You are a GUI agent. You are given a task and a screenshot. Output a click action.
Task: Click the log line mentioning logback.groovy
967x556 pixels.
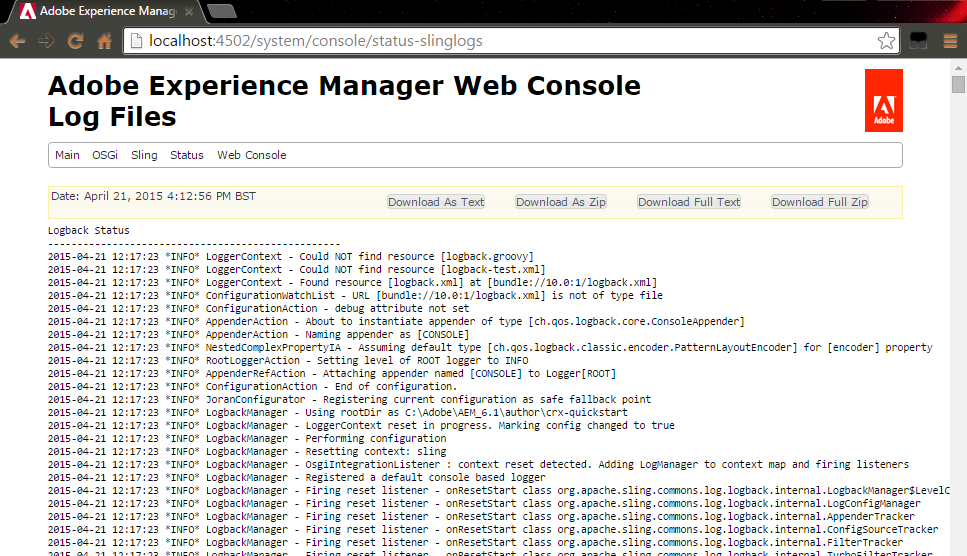tap(291, 256)
